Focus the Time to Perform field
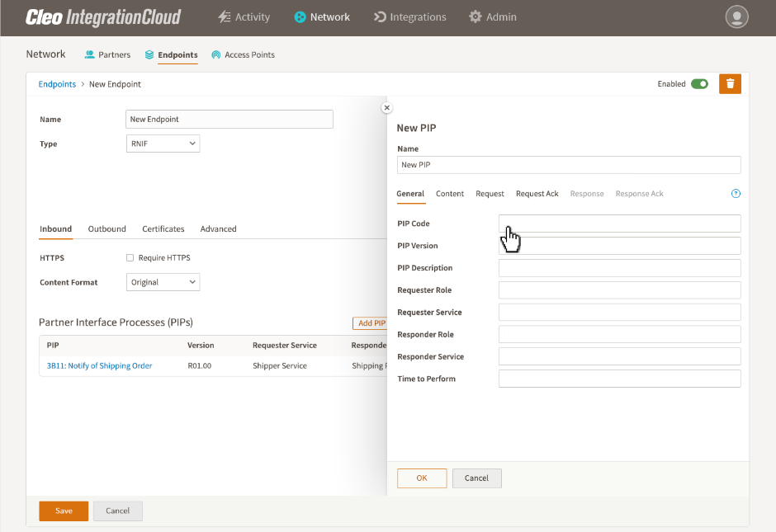 pos(620,379)
